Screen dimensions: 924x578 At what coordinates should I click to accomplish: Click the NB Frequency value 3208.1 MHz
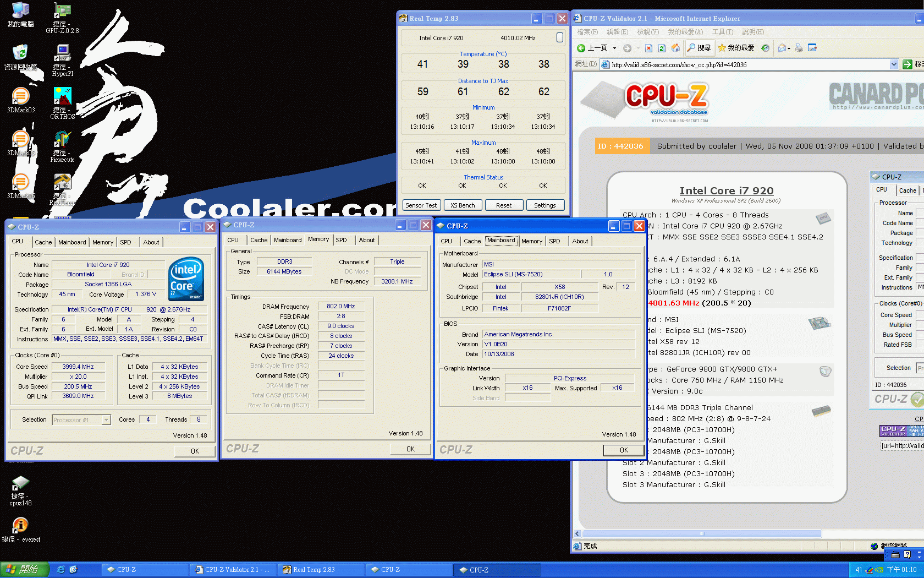point(397,281)
